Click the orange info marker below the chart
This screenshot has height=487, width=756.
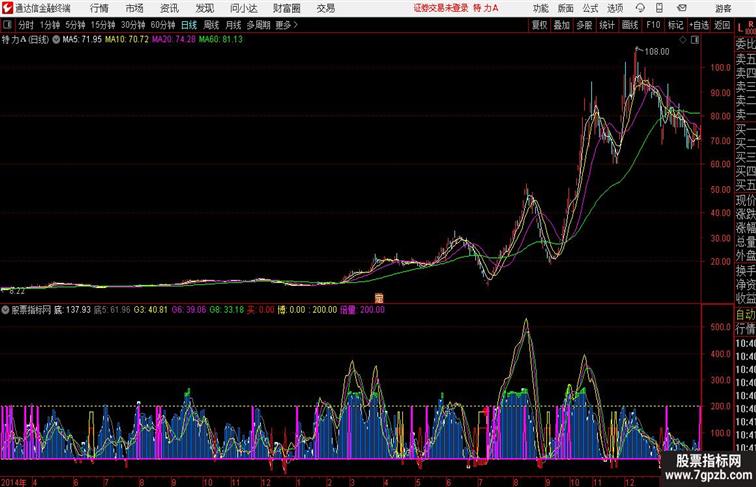coord(379,298)
